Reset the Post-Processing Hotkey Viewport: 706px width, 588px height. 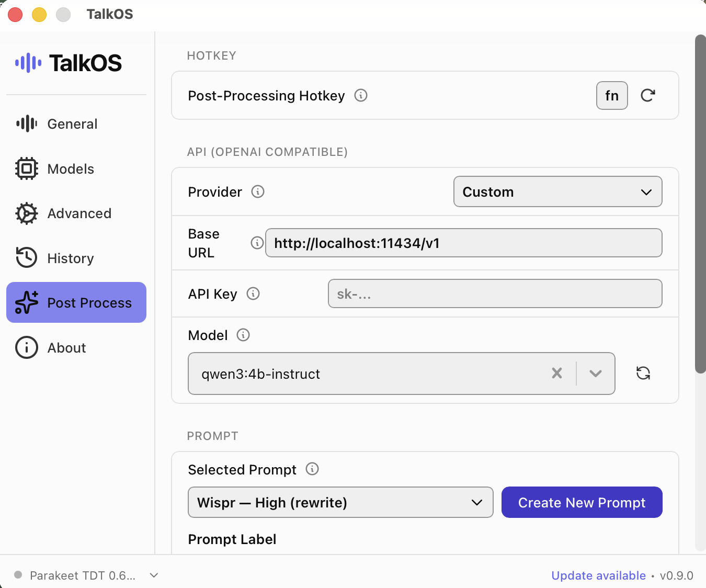[x=648, y=95]
